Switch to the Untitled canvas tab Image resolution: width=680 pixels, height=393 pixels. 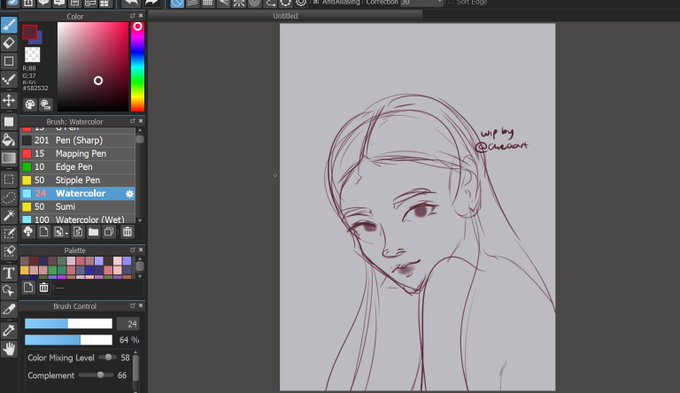tap(285, 16)
